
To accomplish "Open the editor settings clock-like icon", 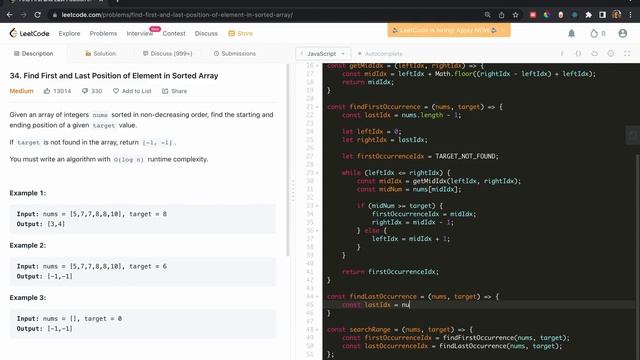I will coord(611,53).
